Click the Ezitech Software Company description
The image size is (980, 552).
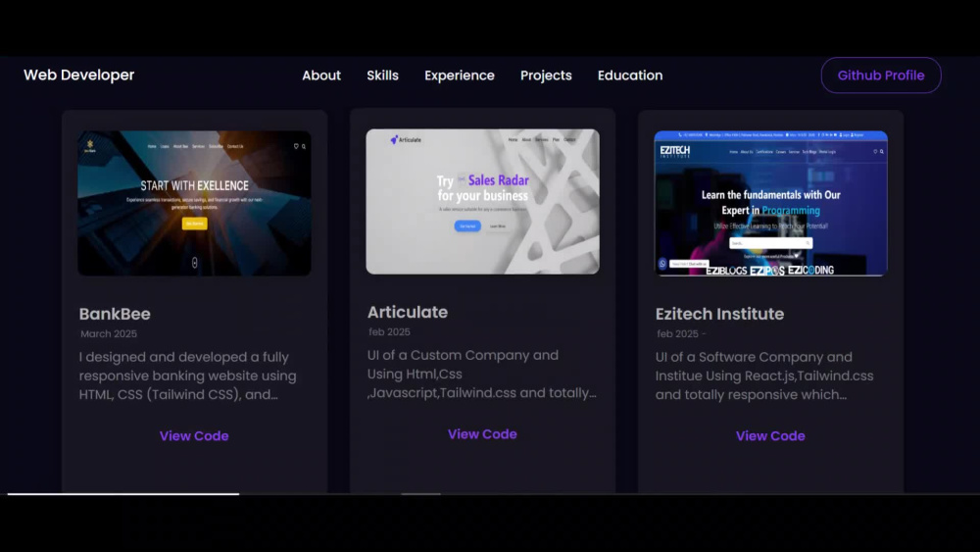point(764,376)
